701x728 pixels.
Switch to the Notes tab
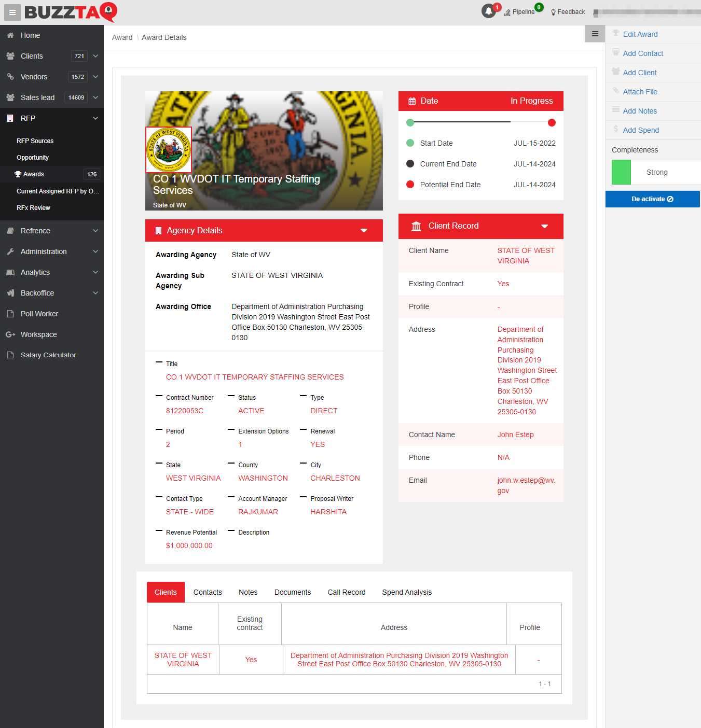click(x=248, y=592)
